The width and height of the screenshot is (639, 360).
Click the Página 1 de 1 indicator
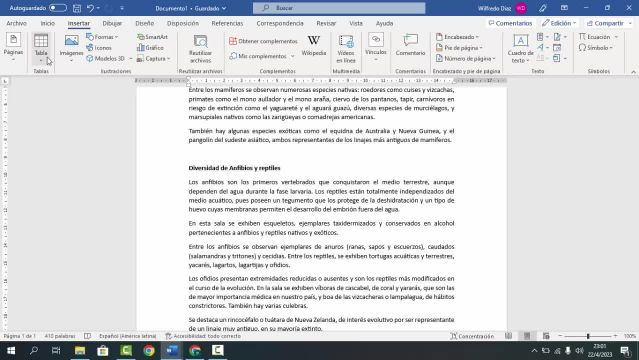[x=19, y=336]
